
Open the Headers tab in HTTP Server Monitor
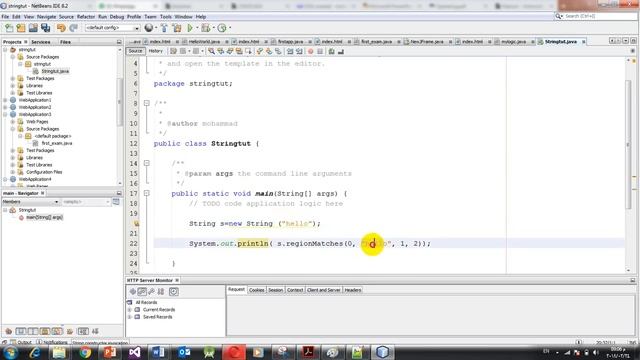point(353,290)
